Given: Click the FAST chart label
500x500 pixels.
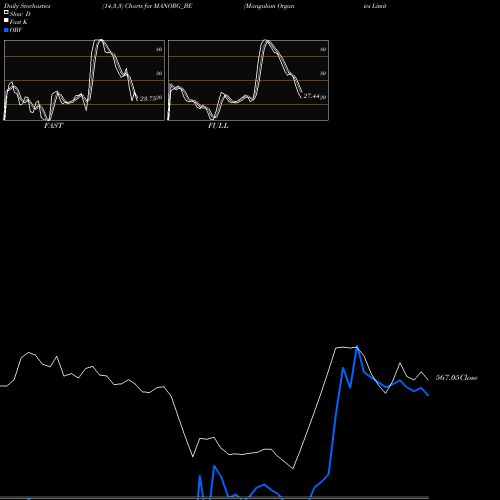Looking at the screenshot, I should pos(53,126).
